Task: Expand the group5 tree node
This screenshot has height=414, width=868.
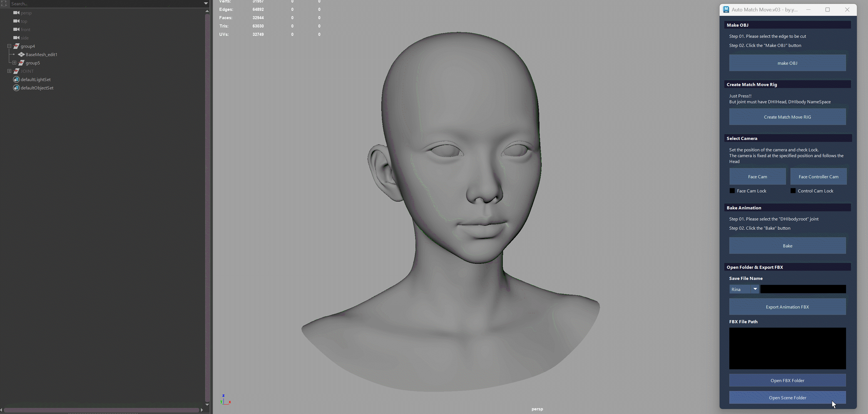Action: (x=14, y=62)
